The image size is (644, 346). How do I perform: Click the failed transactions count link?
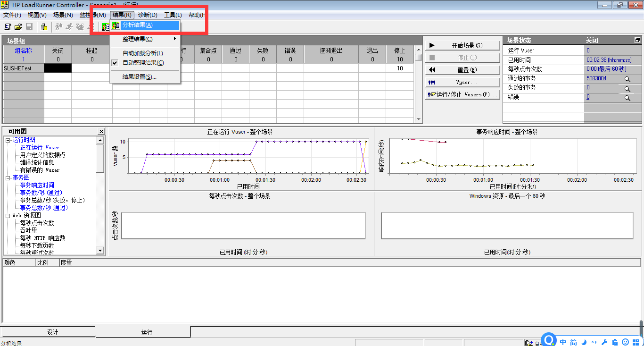(588, 88)
